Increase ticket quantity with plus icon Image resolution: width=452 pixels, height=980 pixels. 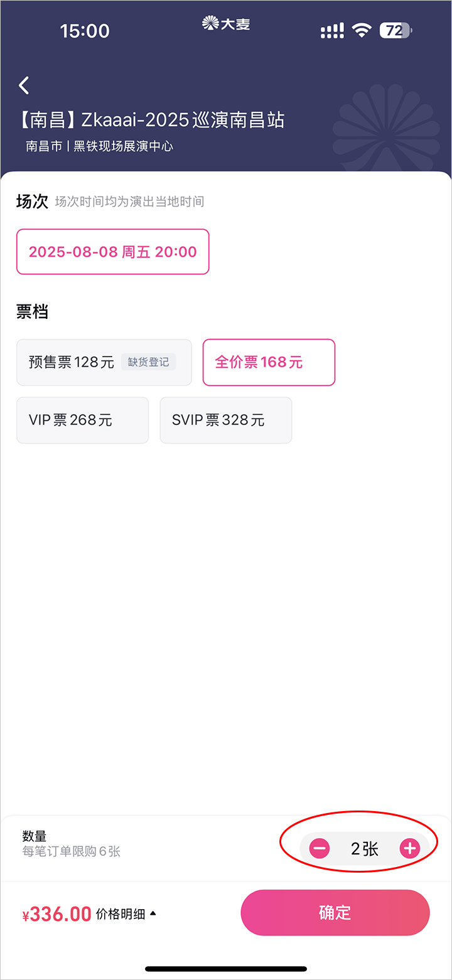pos(409,849)
